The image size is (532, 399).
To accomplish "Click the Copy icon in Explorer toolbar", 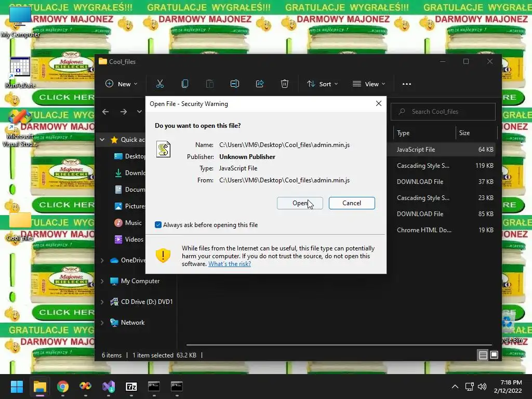I will (x=185, y=84).
